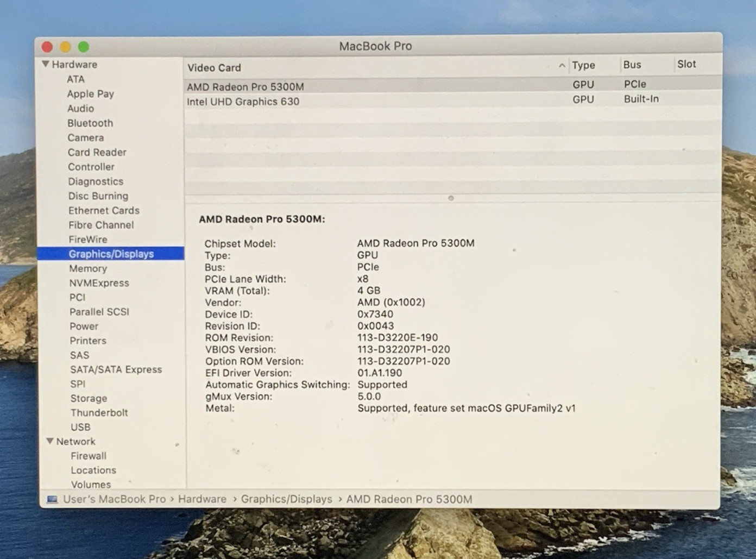Sort by Video Card column header

point(214,68)
